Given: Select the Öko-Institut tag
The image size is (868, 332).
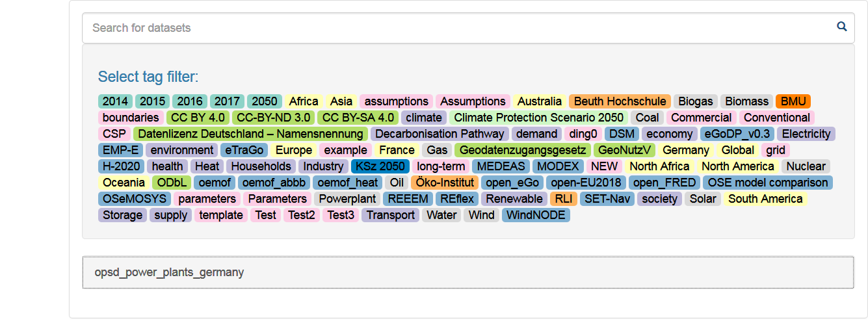Looking at the screenshot, I should coord(445,183).
